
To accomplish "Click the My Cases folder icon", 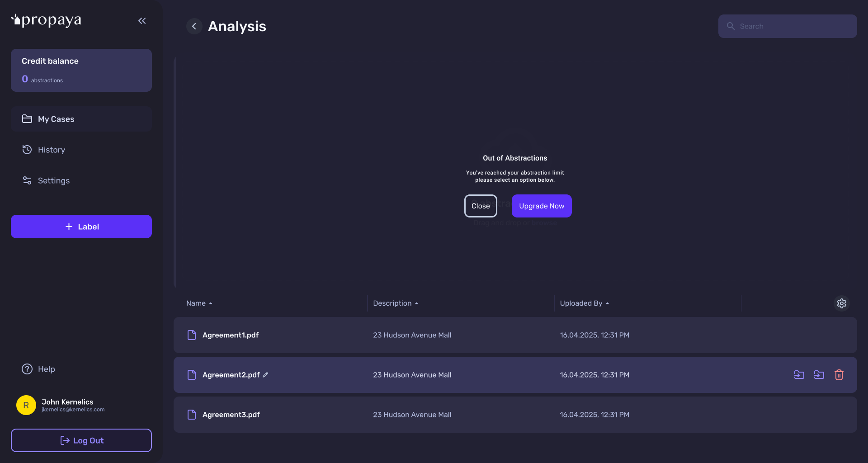I will click(x=27, y=119).
